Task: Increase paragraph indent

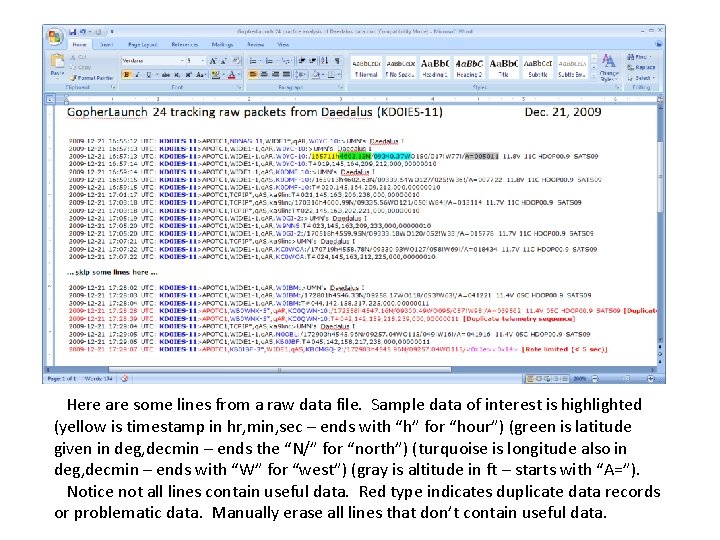Action: [x=313, y=61]
